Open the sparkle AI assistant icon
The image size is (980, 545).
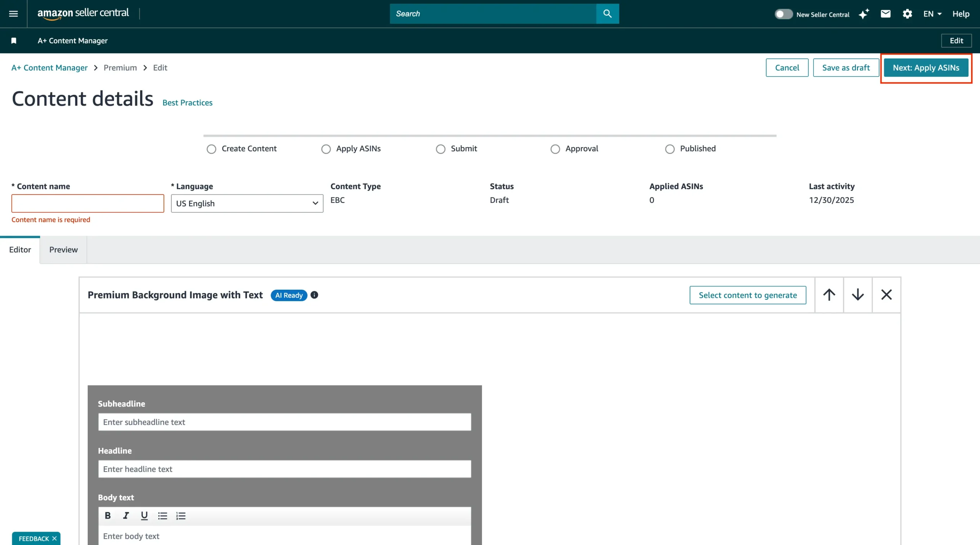click(x=864, y=14)
